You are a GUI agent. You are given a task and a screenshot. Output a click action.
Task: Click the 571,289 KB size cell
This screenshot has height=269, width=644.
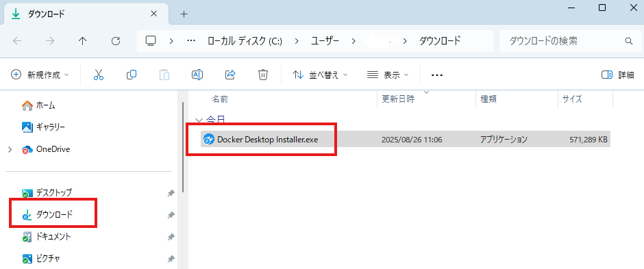589,140
